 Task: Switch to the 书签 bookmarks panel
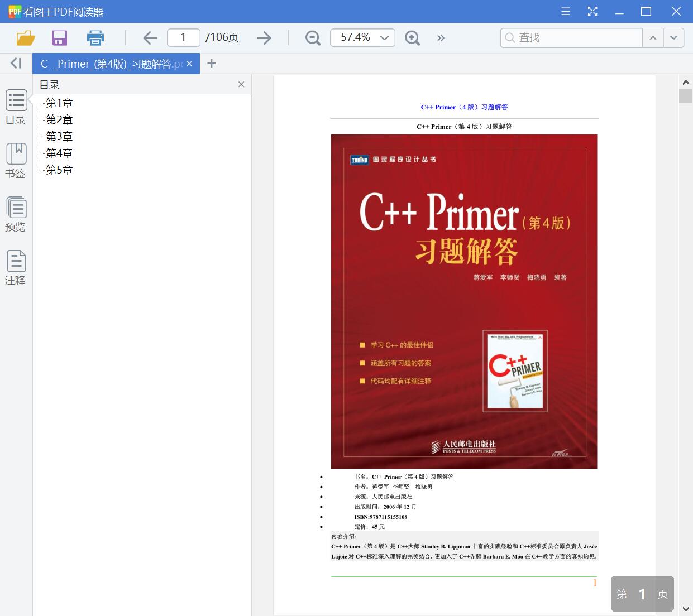coord(16,161)
